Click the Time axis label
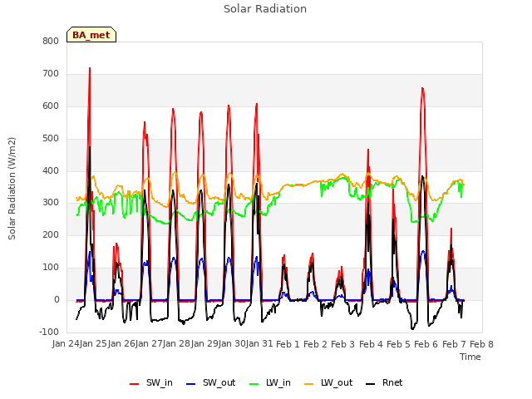532x399 pixels. click(x=470, y=357)
